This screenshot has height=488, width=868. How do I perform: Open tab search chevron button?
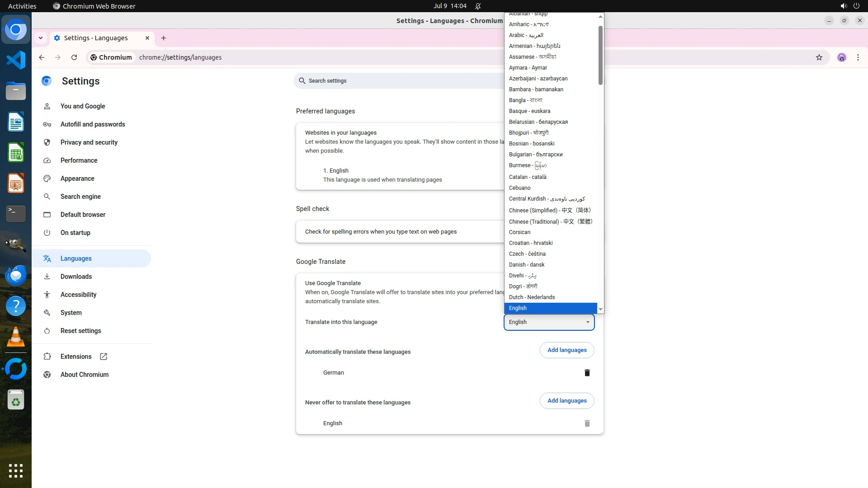pyautogui.click(x=41, y=38)
